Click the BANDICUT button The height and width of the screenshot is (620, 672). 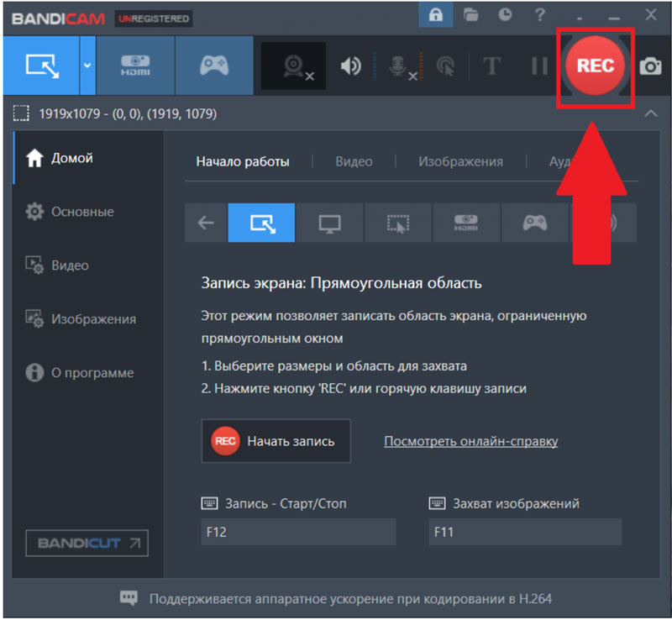pyautogui.click(x=87, y=544)
